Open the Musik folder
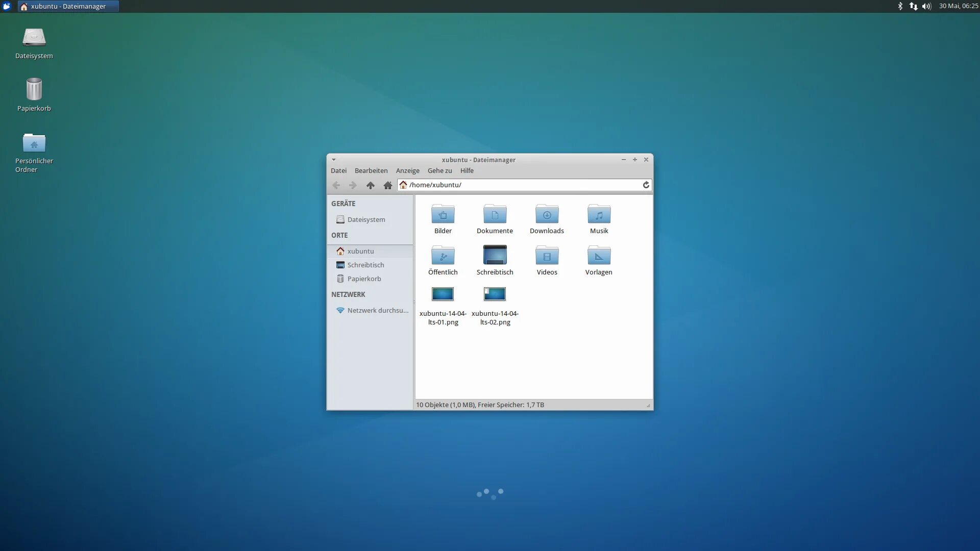 pos(599,215)
